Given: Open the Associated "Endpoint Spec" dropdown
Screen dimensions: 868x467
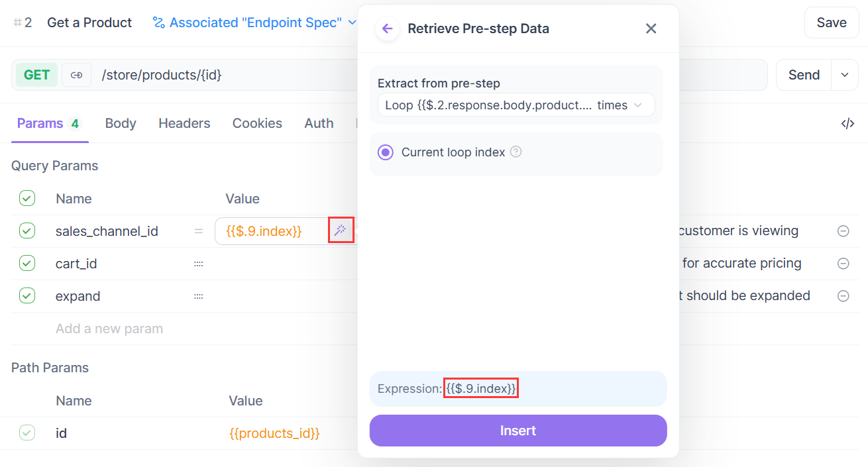Looking at the screenshot, I should click(254, 23).
